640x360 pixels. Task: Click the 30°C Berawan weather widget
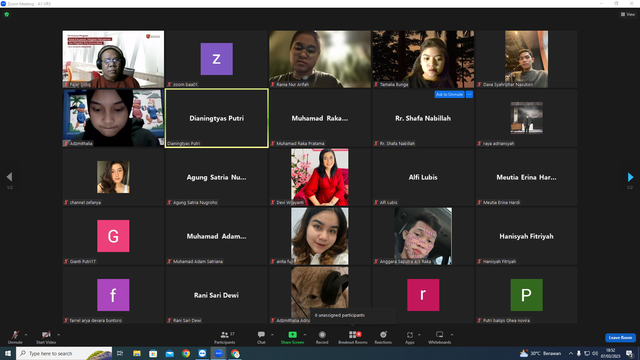[x=541, y=353]
